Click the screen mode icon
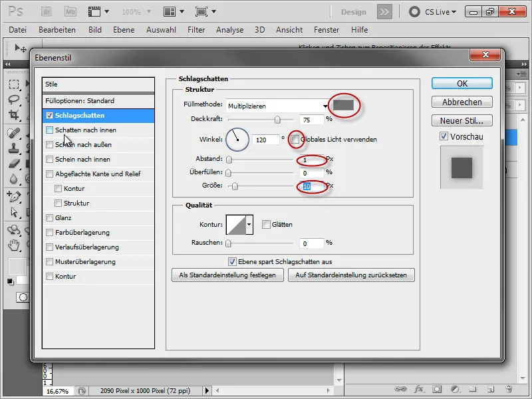 tap(201, 12)
